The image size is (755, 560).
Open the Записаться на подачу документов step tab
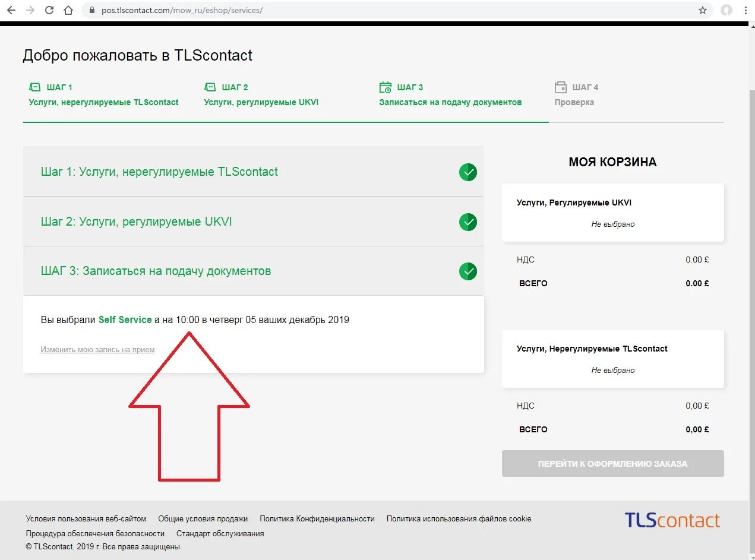pos(450,95)
